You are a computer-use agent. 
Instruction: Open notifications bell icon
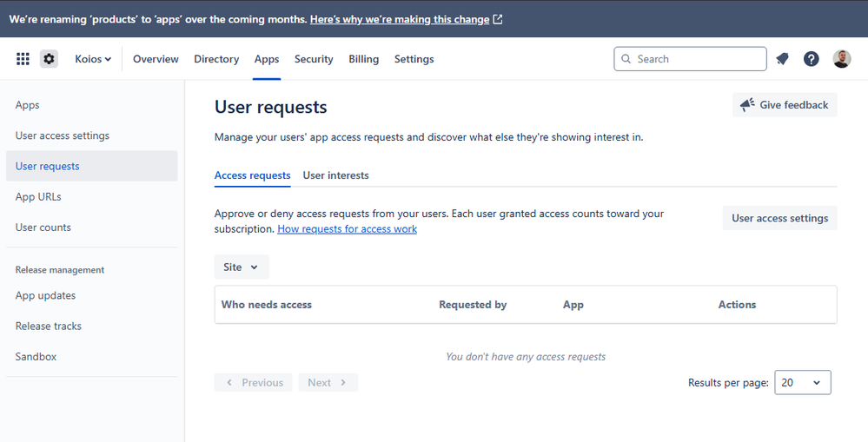click(x=782, y=59)
